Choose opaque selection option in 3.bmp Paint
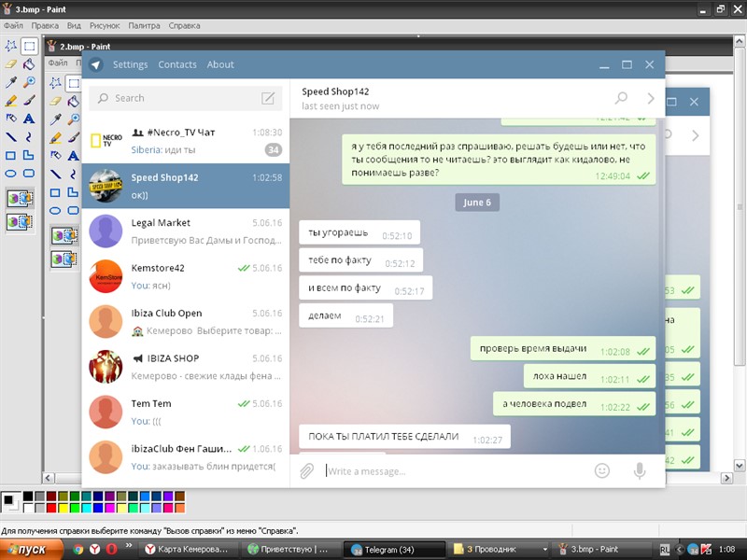The image size is (747, 560). (20, 199)
